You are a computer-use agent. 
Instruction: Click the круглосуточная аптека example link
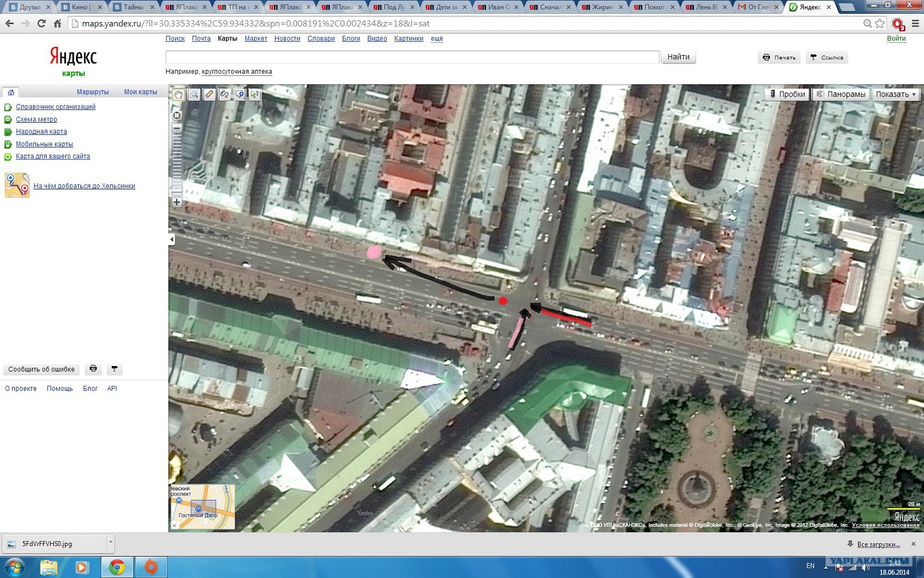pyautogui.click(x=237, y=72)
